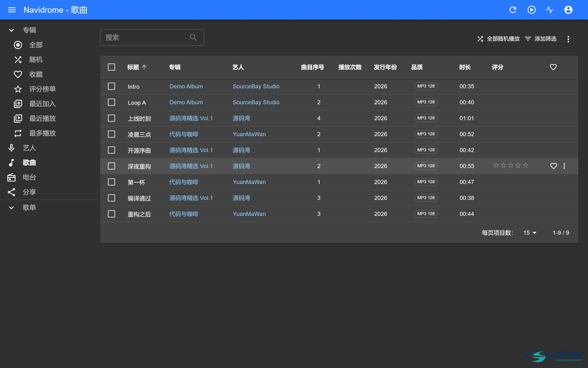Screen dimensions: 588x368
Task: Open the hamburger menu in the header
Action: click(x=12, y=10)
